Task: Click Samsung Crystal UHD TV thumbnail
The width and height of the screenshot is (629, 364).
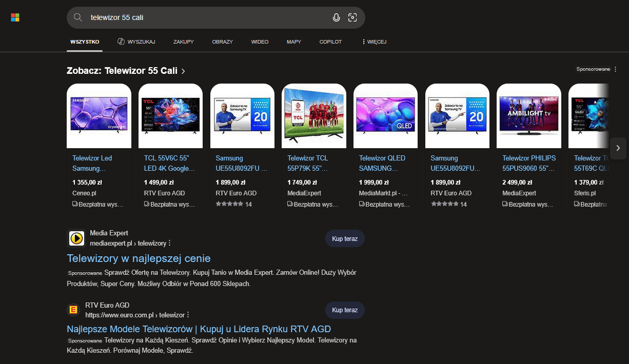Action: [x=99, y=116]
